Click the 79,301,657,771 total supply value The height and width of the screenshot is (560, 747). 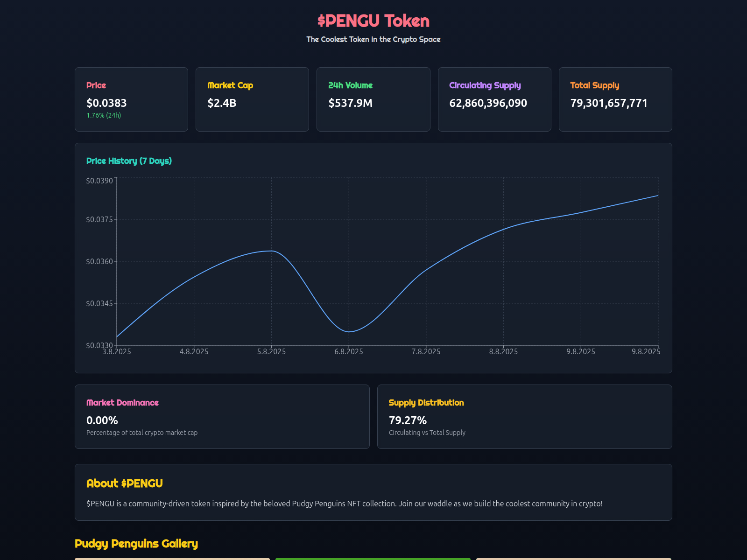(609, 103)
